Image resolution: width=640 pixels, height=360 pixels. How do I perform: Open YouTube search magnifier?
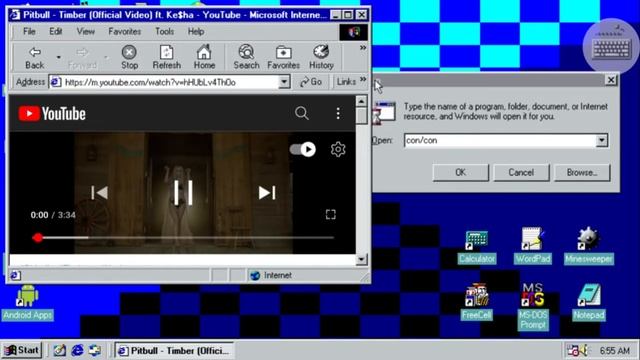(302, 113)
